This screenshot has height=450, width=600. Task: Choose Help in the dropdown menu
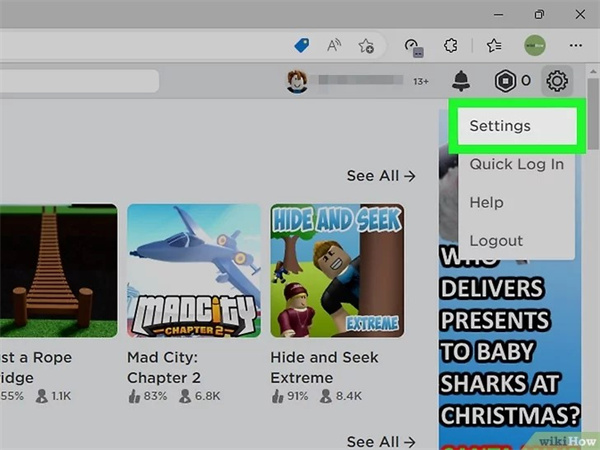486,202
